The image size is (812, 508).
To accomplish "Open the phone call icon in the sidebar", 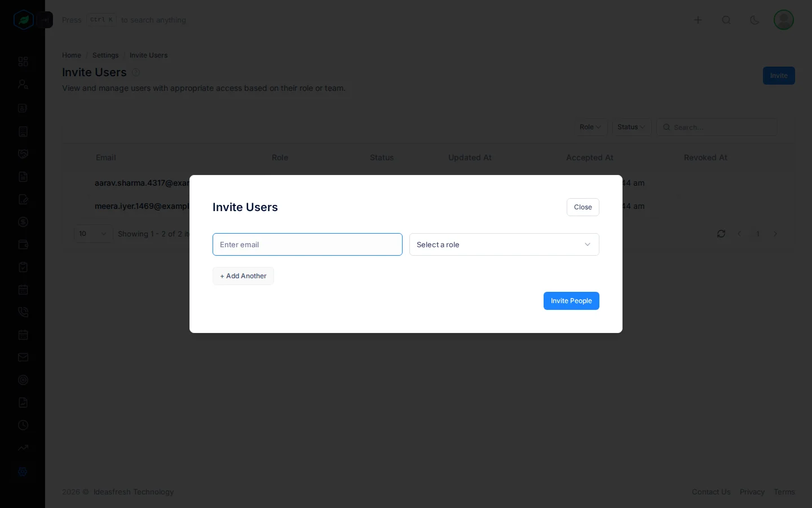I will (x=23, y=312).
